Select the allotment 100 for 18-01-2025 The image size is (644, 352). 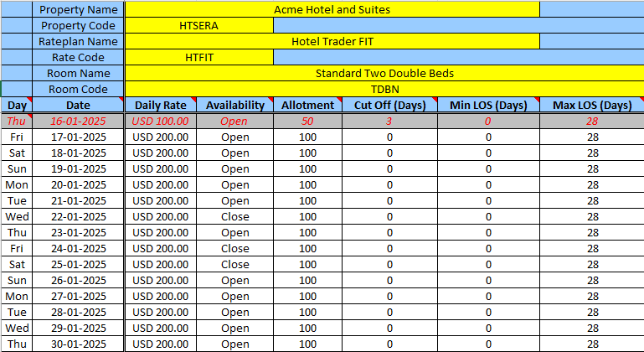tap(307, 153)
